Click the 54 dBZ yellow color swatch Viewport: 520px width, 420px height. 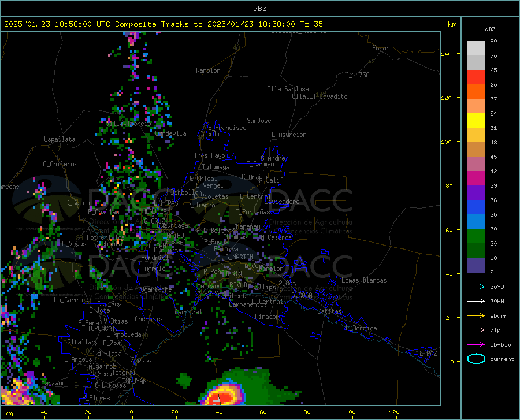click(476, 120)
